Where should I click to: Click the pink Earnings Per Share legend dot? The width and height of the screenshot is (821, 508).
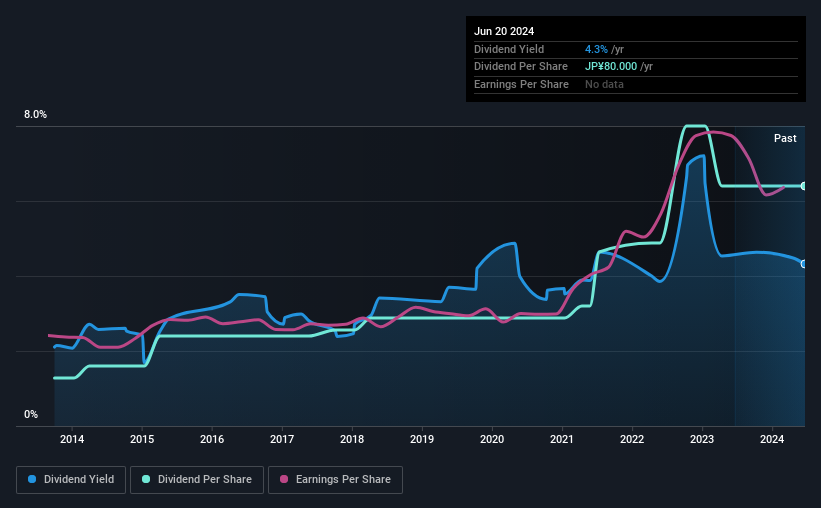(283, 480)
